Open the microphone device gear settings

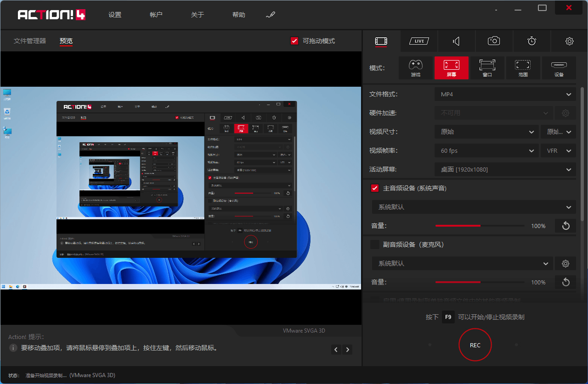(x=565, y=264)
